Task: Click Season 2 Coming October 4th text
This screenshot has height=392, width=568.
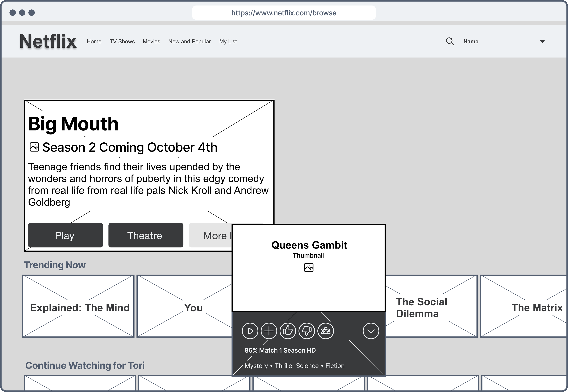Action: [130, 147]
